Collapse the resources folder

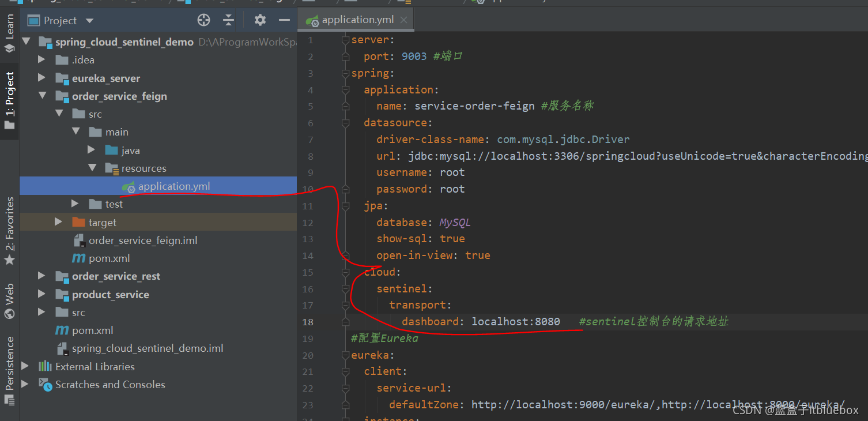tap(92, 168)
